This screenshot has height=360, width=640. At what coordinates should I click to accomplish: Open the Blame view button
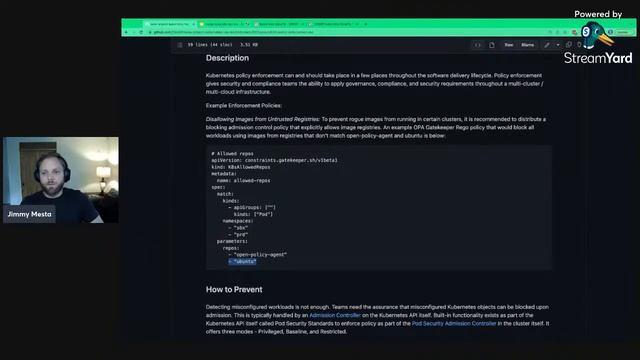527,45
